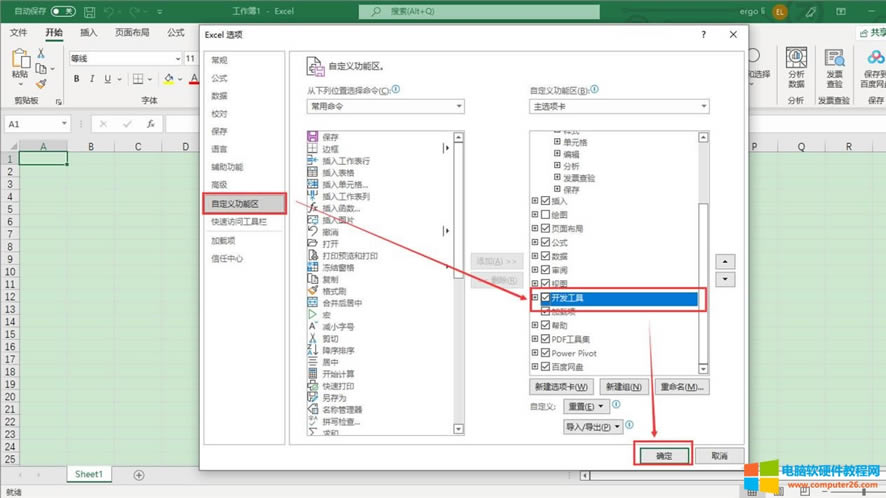Viewport: 886px width, 498px height.
Task: Click the ribbon format painter brush icon
Action: (41, 84)
